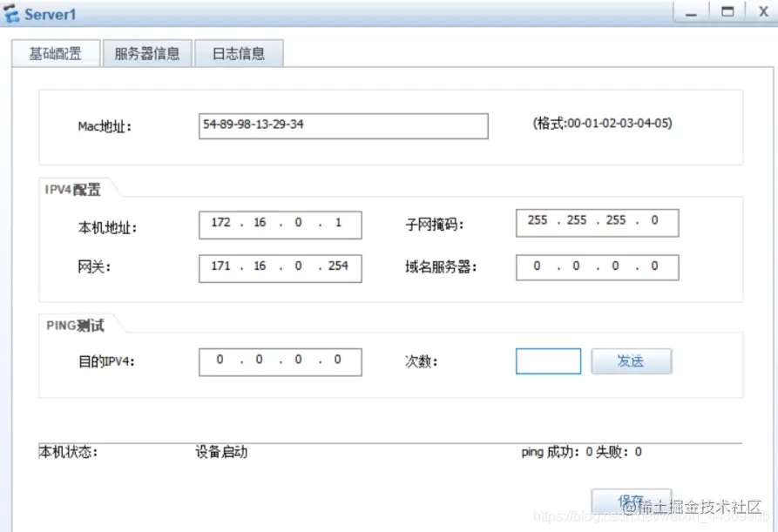Click the 目的IPV4 label
The image size is (778, 532).
pos(106,361)
